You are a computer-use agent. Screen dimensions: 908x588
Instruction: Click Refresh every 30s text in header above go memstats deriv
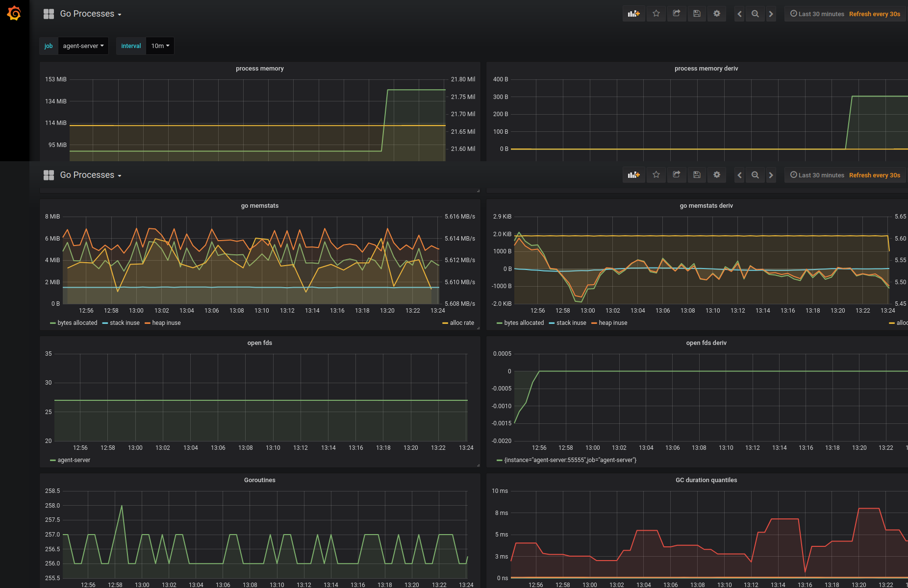tap(875, 175)
